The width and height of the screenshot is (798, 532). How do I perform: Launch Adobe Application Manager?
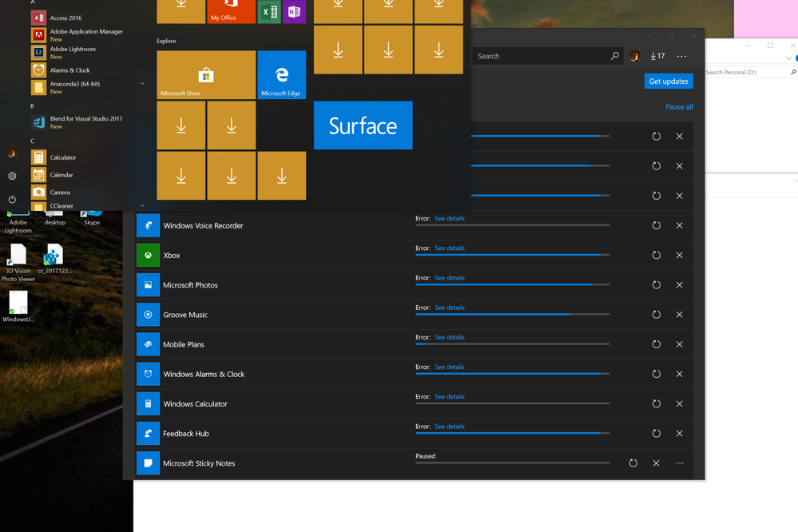click(85, 35)
